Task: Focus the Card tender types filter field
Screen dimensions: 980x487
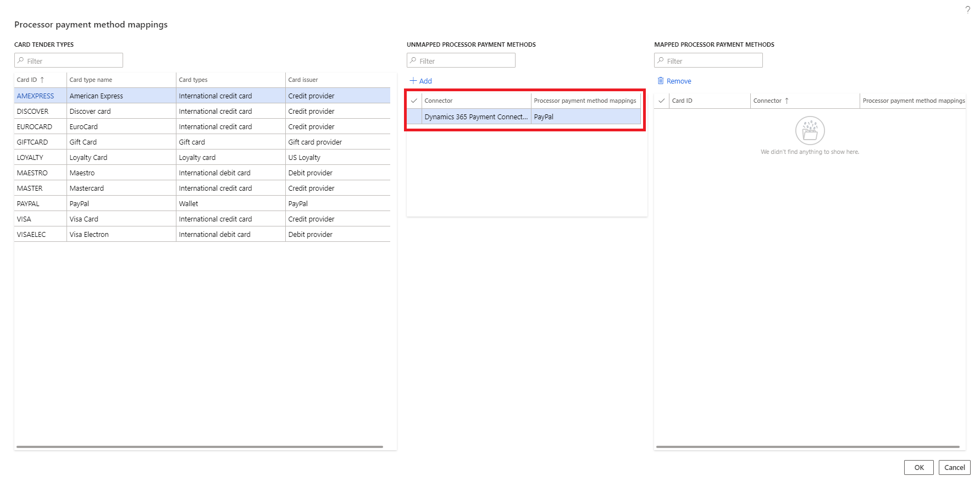Action: (x=69, y=60)
